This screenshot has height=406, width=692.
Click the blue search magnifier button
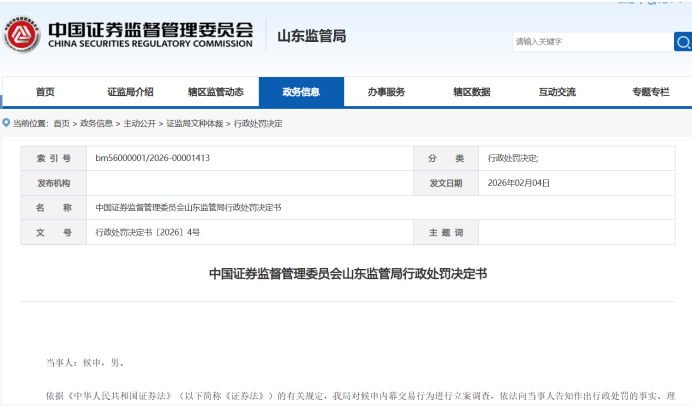click(x=683, y=41)
